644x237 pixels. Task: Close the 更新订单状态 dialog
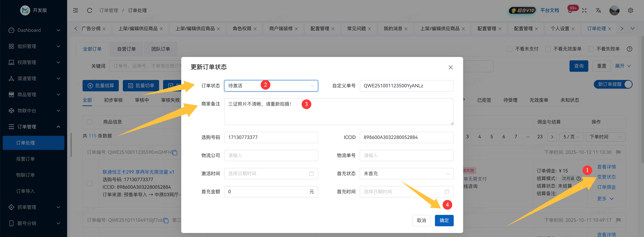451,67
